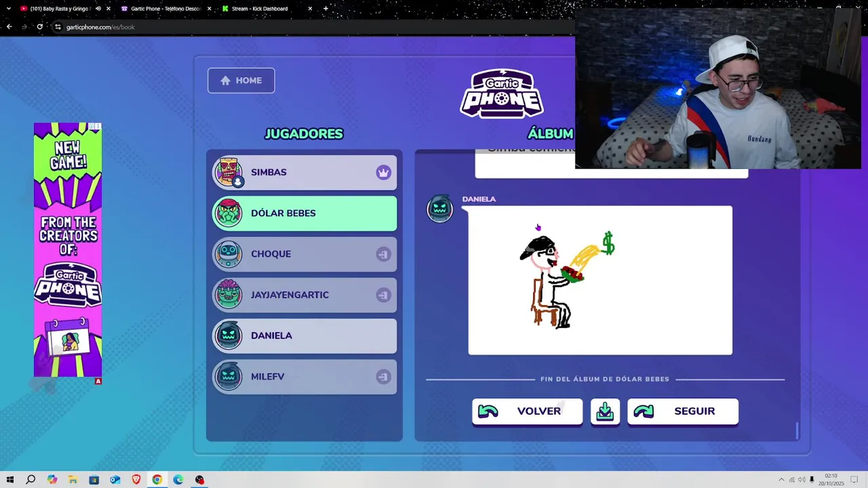This screenshot has width=868, height=488.
Task: Open Microsoft Store from the taskbar
Action: click(94, 480)
